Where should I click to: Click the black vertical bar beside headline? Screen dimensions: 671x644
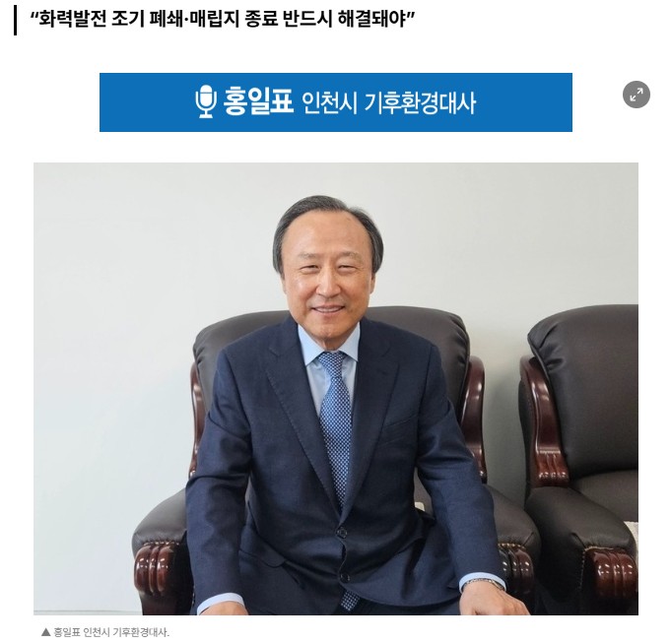(16, 20)
